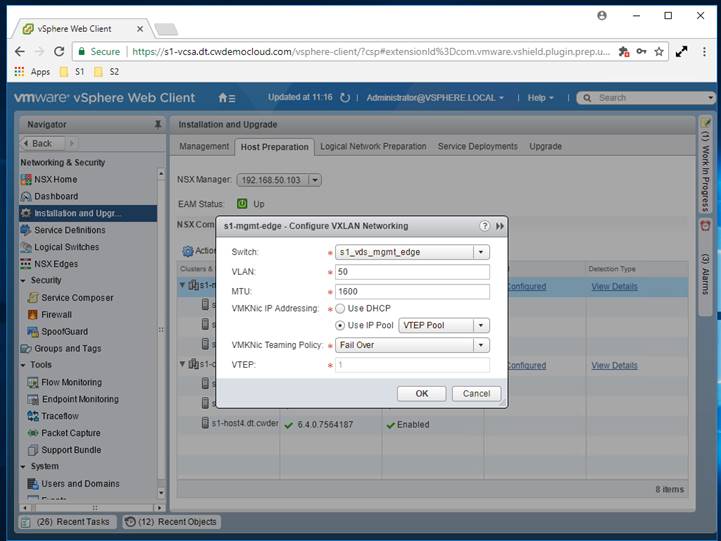Open the Help dropdown menu
Image resolution: width=721 pixels, height=541 pixels.
[541, 98]
